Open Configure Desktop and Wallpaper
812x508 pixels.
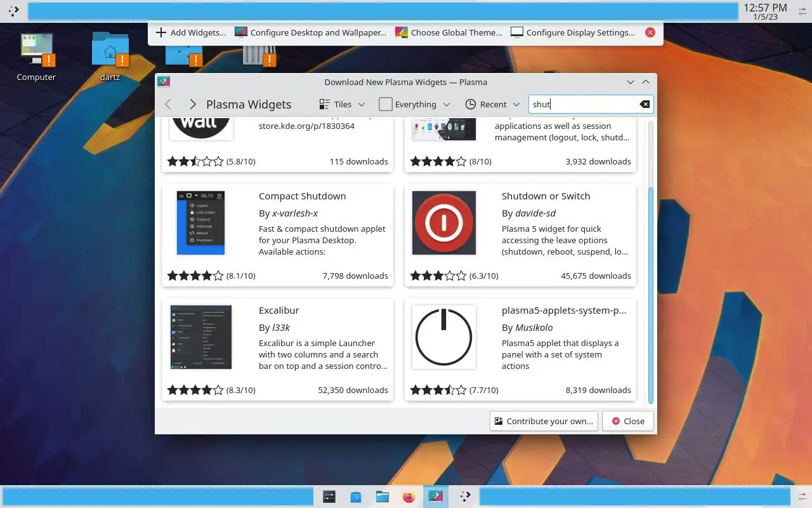[x=310, y=32]
